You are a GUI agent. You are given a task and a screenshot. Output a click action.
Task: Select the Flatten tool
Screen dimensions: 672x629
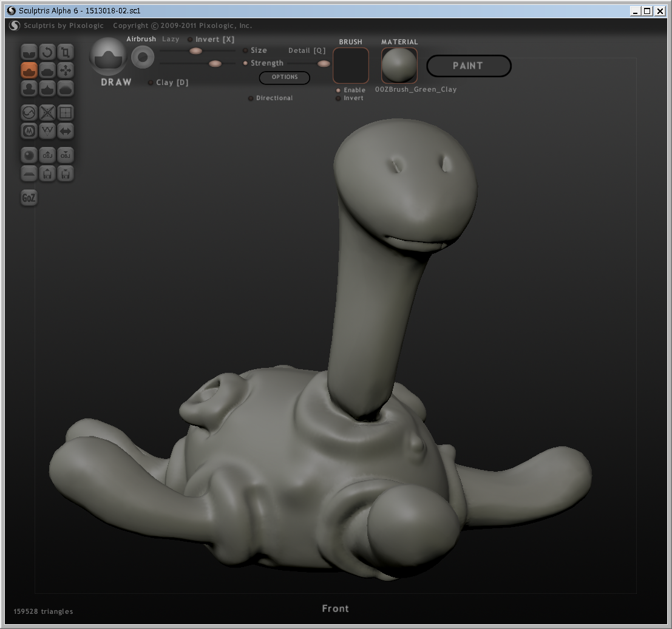(47, 70)
